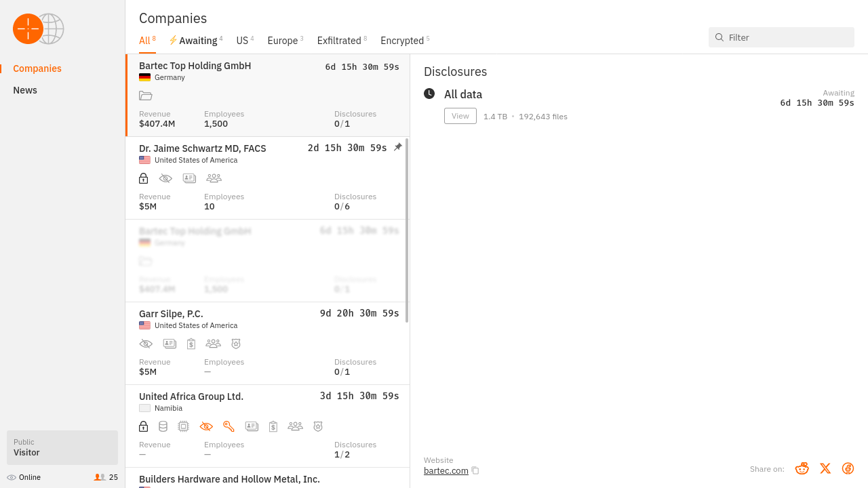This screenshot has width=868, height=488.
Task: Click the ID card icon in Dr. Jaime Schwartz card
Action: coord(189,178)
